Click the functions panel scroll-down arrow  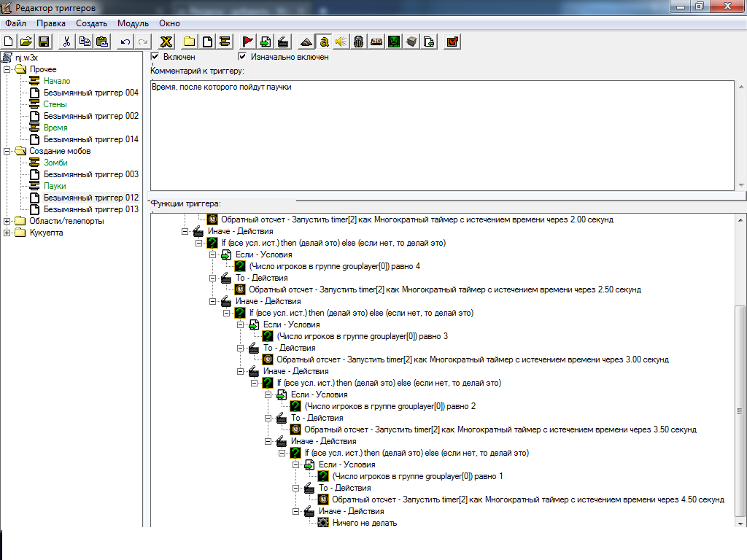coord(740,524)
